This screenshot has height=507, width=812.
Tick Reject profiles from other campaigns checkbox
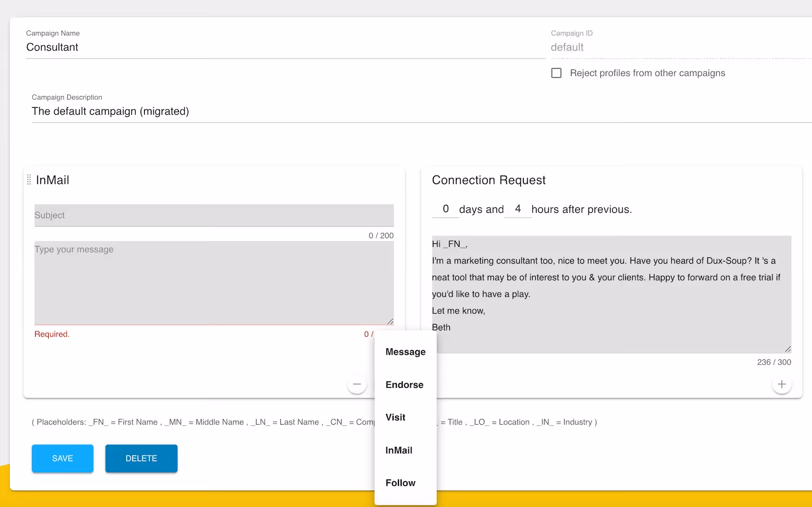pos(556,73)
